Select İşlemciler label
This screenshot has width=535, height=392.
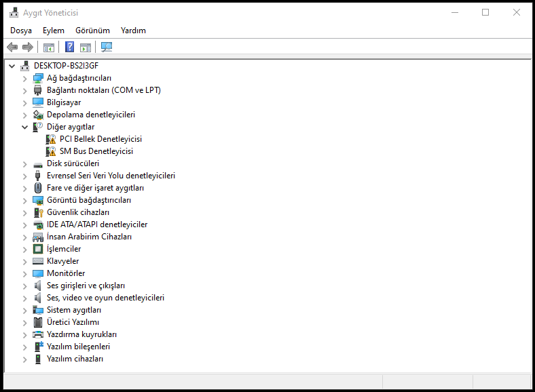click(x=64, y=249)
